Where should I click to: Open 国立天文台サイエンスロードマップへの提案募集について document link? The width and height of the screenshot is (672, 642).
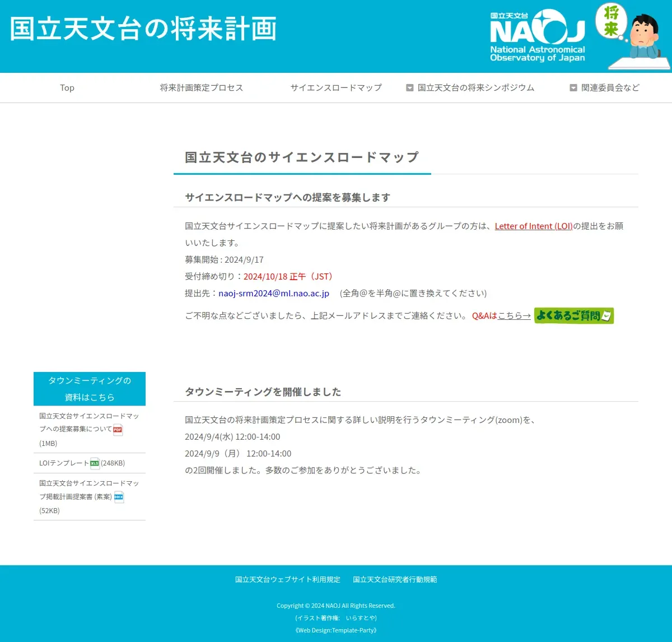click(x=89, y=423)
